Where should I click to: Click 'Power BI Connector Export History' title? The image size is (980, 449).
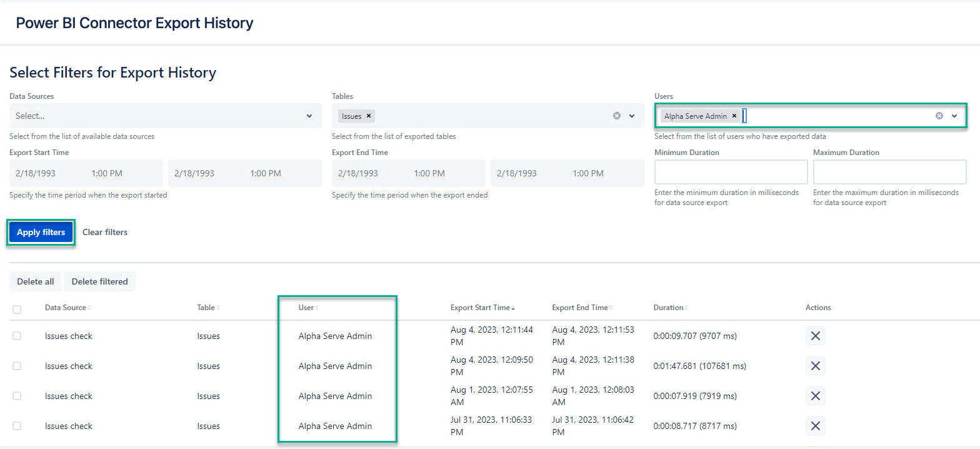pos(134,23)
